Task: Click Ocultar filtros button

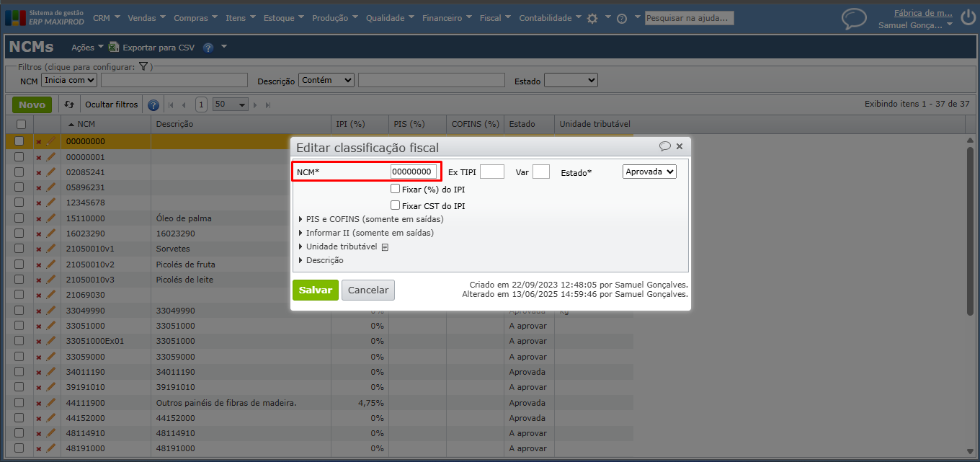Action: pyautogui.click(x=111, y=105)
